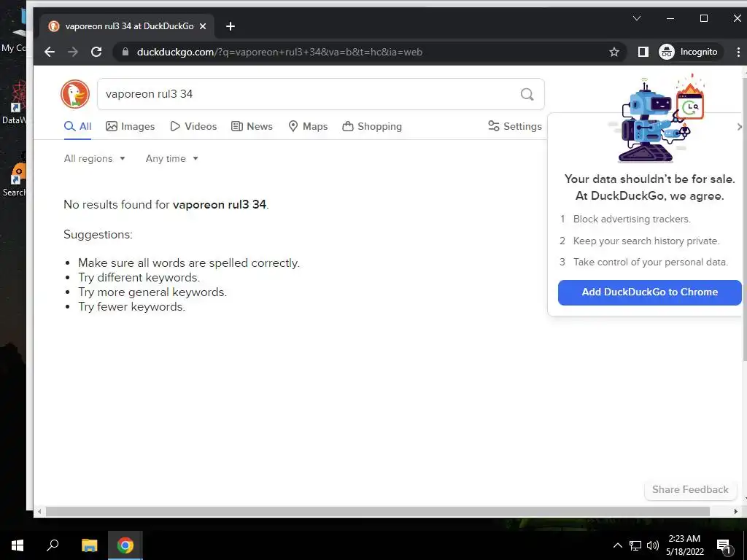Click 'Try more general keywords.' suggestion
The width and height of the screenshot is (747, 560).
click(152, 292)
